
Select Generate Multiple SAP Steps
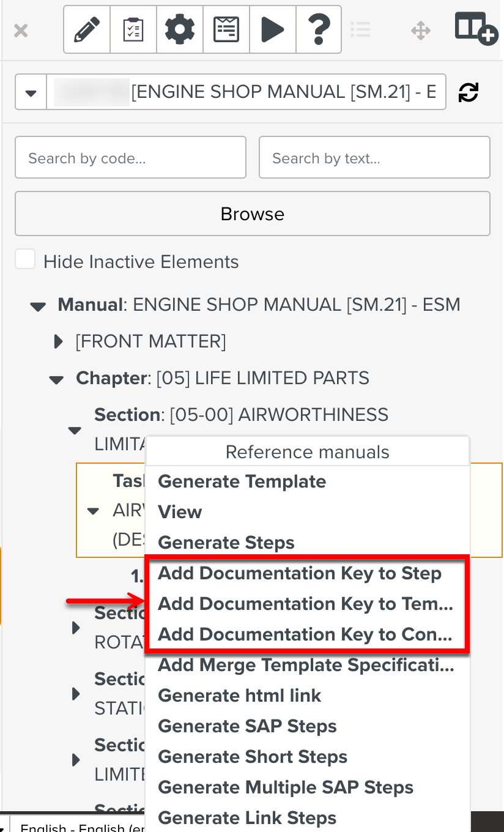[x=285, y=787]
